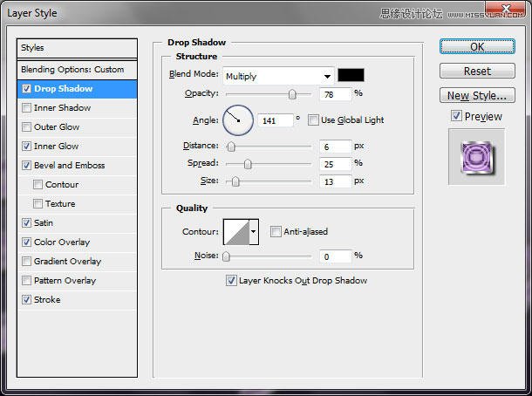The height and width of the screenshot is (396, 532).
Task: Click the Opacity slider handle
Action: [292, 94]
